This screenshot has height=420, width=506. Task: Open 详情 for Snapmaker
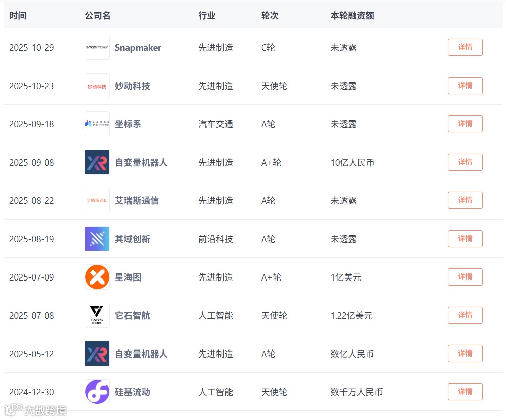(465, 47)
